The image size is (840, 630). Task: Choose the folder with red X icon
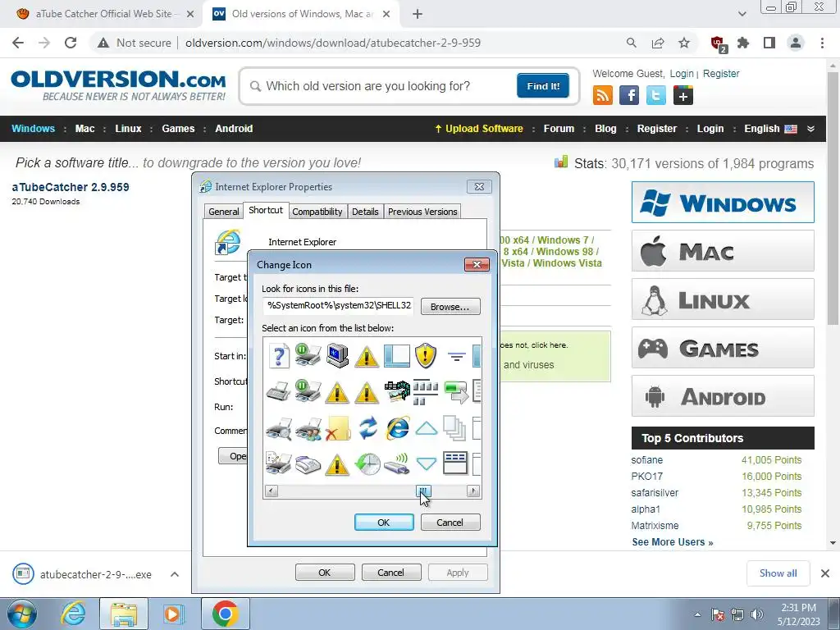[337, 428]
